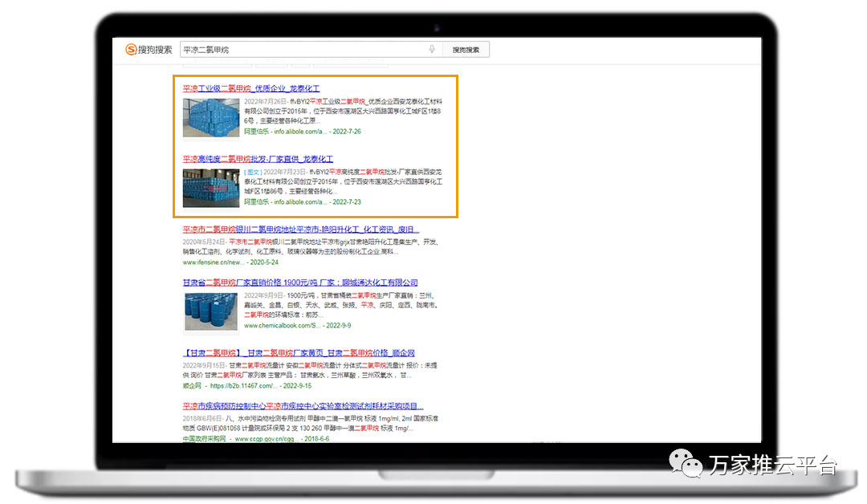Click warehouse thumbnail in second result
The width and height of the screenshot is (867, 504).
[210, 188]
